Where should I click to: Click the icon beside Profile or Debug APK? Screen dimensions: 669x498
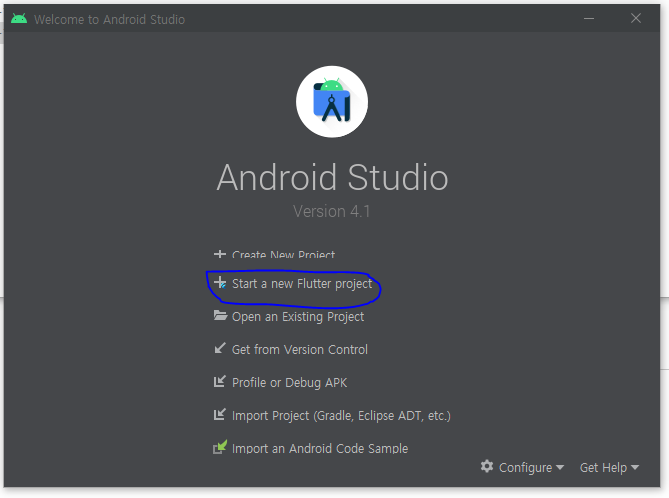point(220,381)
